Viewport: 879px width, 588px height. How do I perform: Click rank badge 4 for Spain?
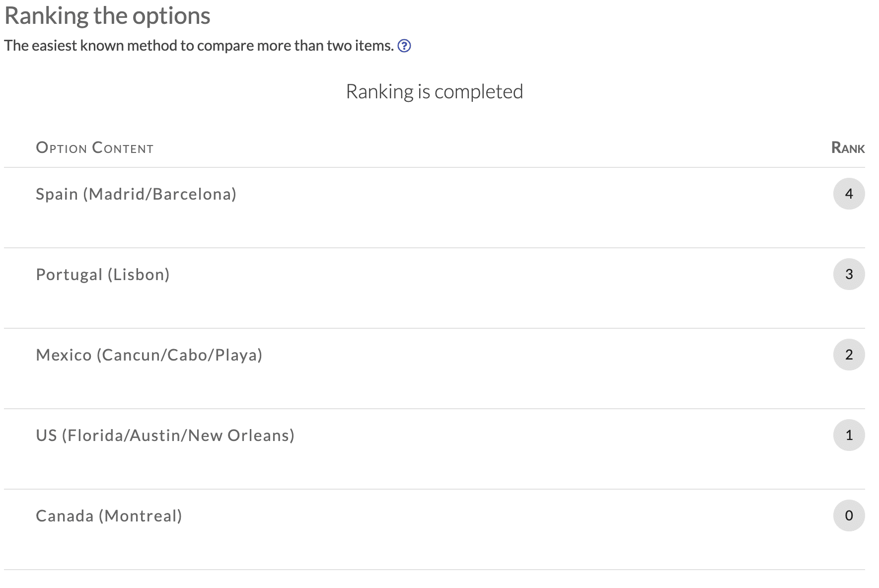pos(849,194)
